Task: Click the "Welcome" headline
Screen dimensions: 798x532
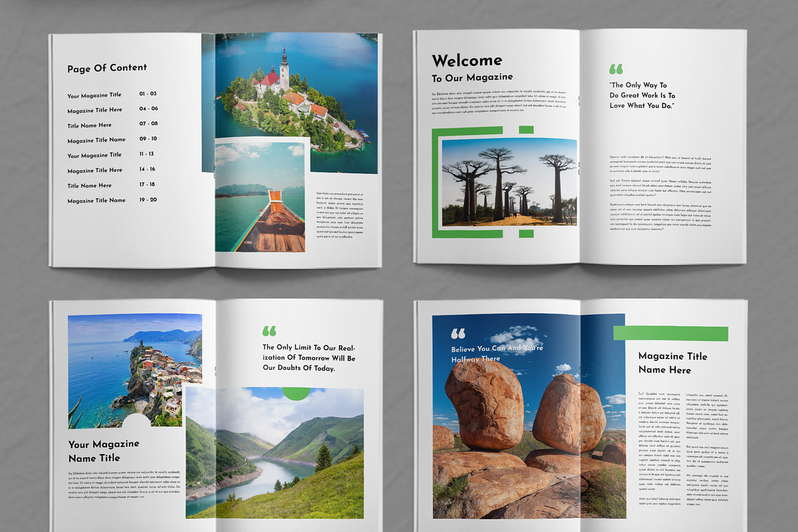Action: (x=467, y=61)
